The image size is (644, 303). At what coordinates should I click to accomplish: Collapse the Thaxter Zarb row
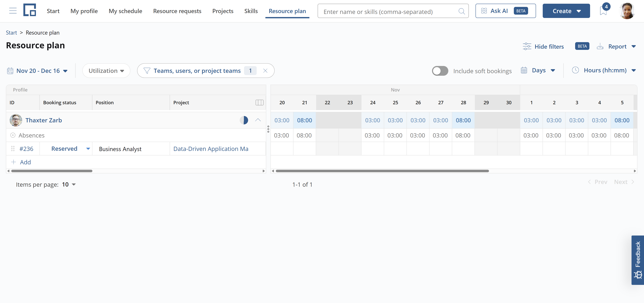click(258, 120)
